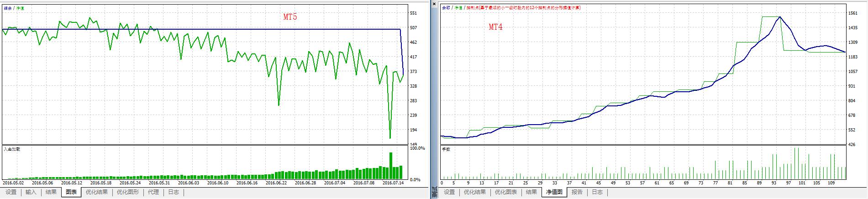Open the 结果 tab in the MT5 tester

[x=51, y=192]
